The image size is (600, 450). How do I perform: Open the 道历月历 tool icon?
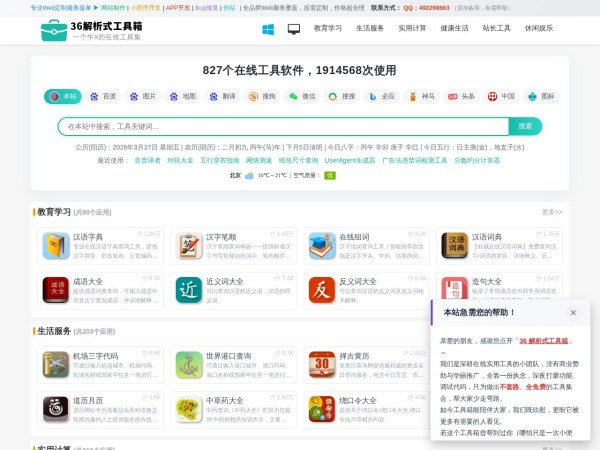56,409
